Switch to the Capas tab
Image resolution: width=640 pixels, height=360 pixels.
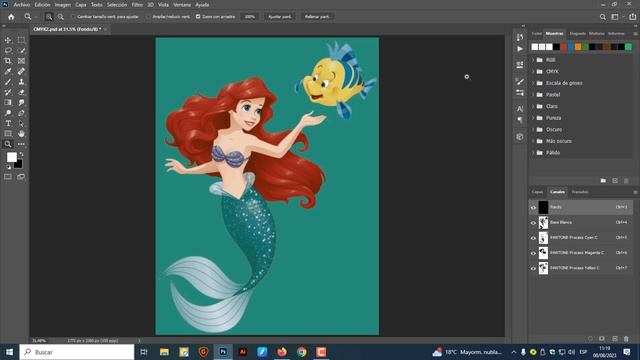click(x=538, y=192)
